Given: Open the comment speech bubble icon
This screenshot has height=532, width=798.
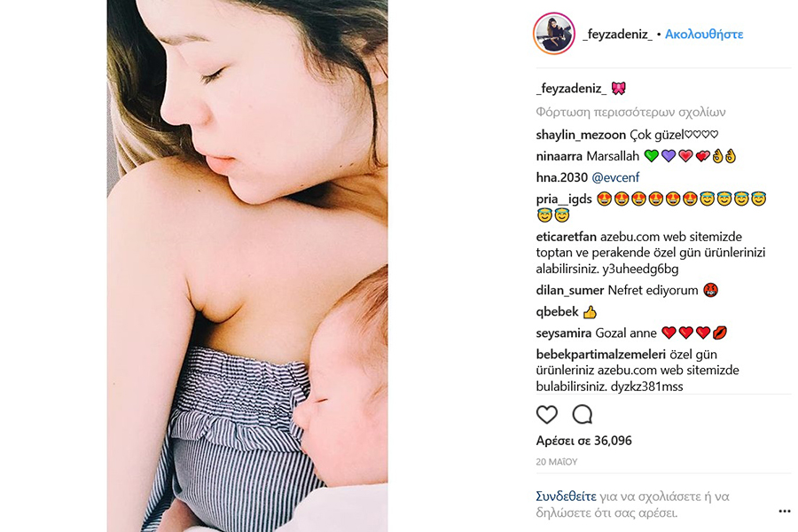Looking at the screenshot, I should 583,414.
